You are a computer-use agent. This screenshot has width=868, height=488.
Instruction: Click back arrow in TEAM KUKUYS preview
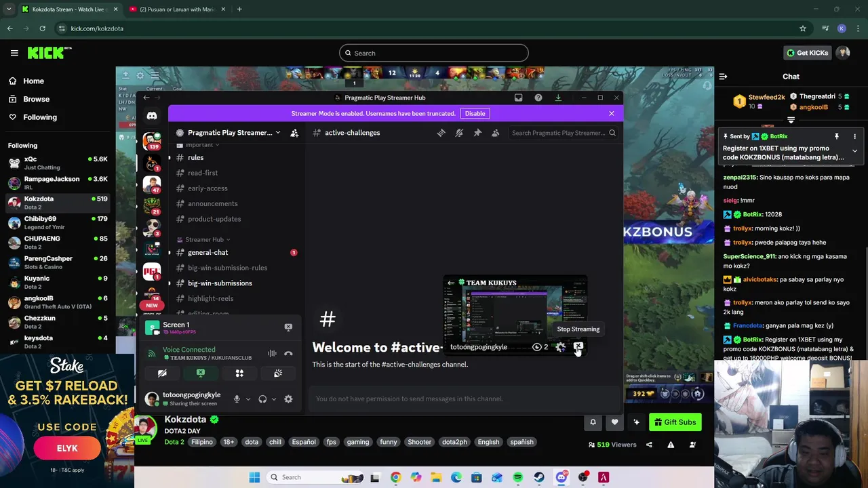(451, 283)
